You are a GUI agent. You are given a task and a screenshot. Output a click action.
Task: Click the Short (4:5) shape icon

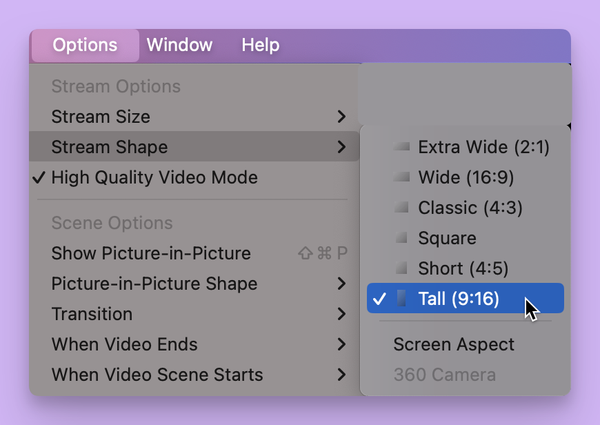[x=403, y=268]
